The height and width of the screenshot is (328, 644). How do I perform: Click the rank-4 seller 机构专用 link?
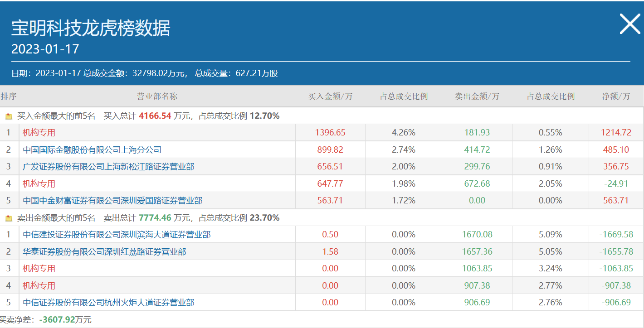39,285
